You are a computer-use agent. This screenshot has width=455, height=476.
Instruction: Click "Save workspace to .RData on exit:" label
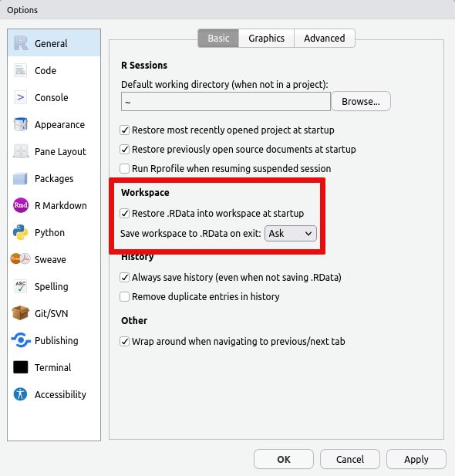point(190,234)
